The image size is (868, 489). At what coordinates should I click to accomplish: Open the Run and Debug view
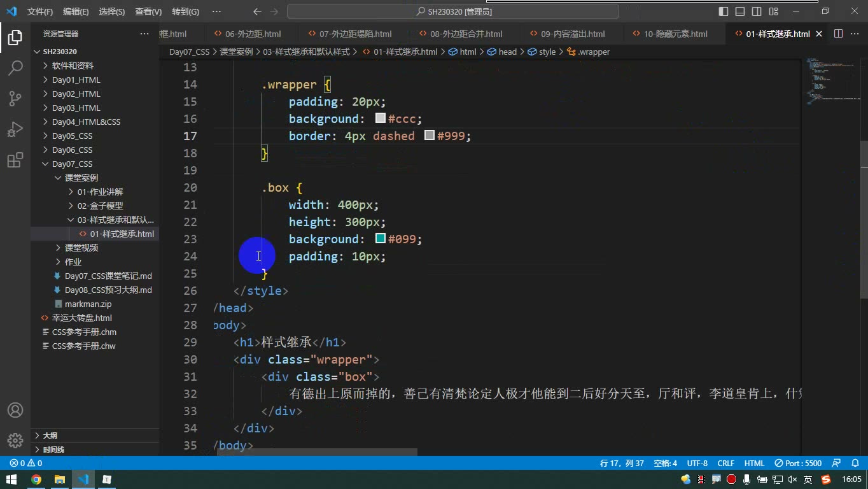point(15,129)
